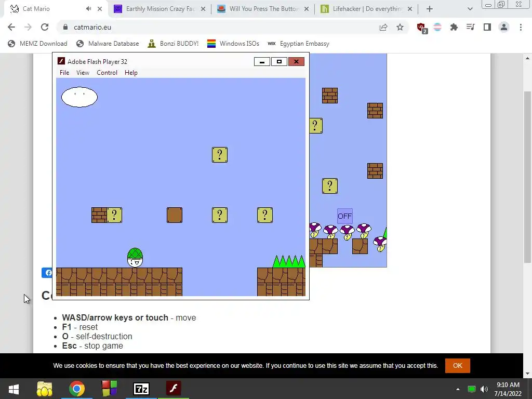Open Egyptian Embassy bookmark

pos(299,44)
